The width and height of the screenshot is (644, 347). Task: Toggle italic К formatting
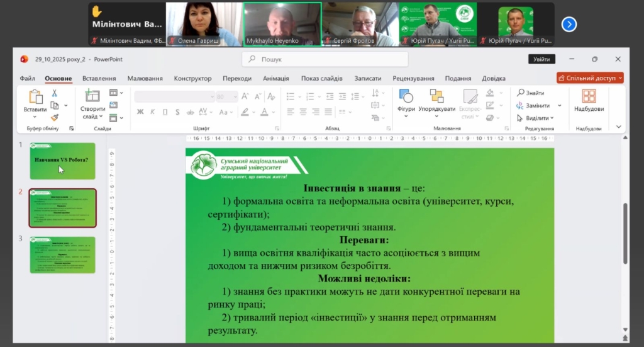(x=153, y=112)
